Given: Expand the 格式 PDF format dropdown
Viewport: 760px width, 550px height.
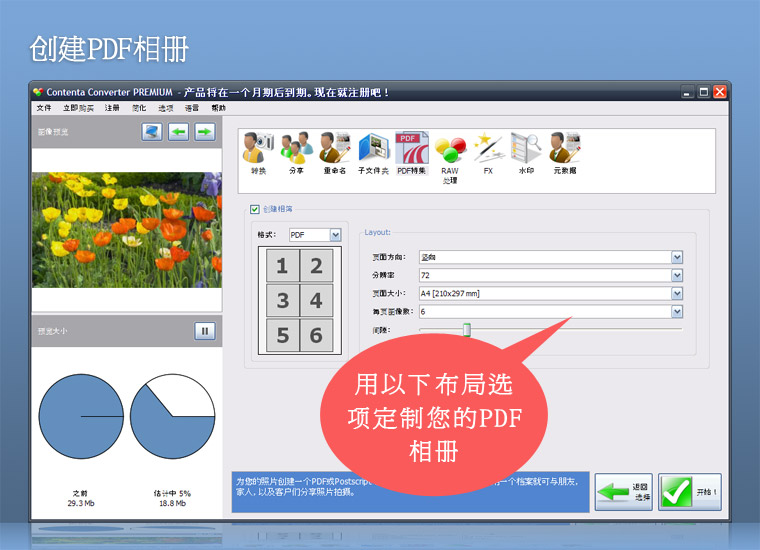Looking at the screenshot, I should (x=335, y=235).
